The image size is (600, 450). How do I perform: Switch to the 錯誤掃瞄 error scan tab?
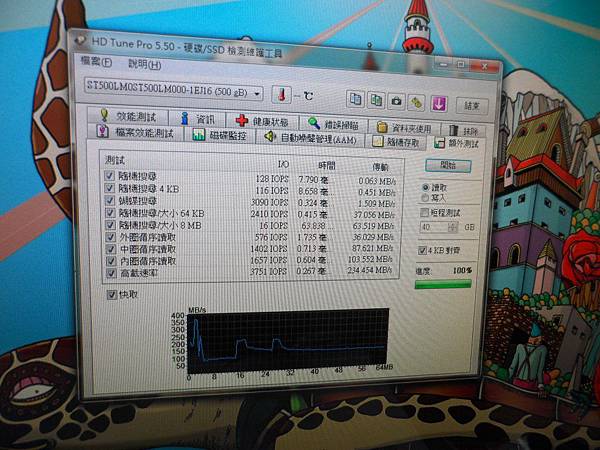click(334, 124)
